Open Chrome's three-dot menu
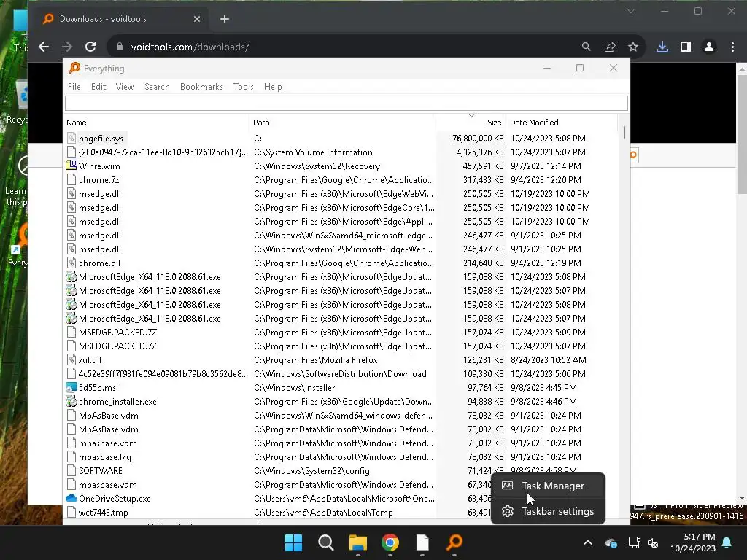Viewport: 747px width, 560px height. pyautogui.click(x=732, y=47)
